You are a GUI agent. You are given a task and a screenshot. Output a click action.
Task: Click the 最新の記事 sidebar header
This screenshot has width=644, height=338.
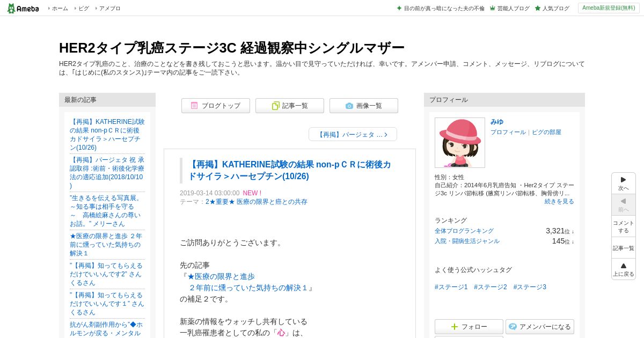tap(107, 100)
